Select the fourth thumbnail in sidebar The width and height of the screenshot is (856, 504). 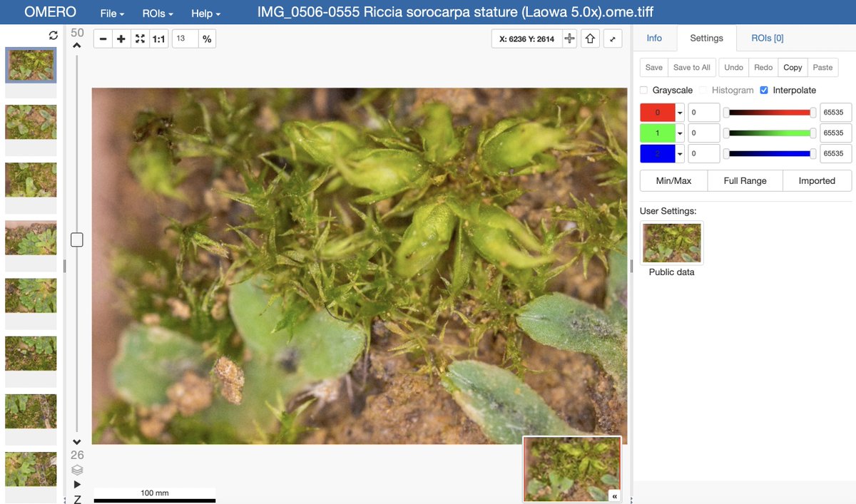31,237
